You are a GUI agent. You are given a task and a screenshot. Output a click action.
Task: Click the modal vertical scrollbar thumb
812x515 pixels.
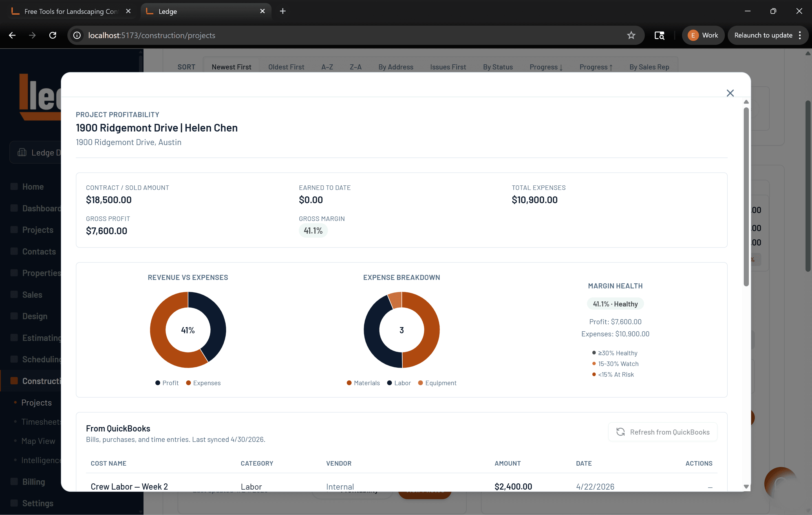coord(746,197)
